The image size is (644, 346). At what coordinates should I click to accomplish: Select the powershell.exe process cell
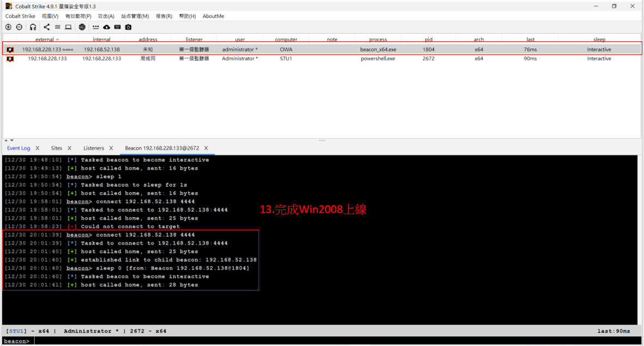(378, 59)
